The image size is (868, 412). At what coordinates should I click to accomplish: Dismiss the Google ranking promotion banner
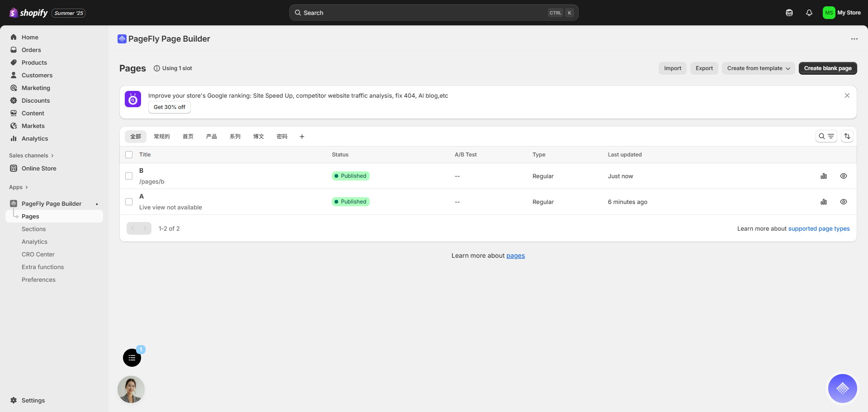[x=847, y=95]
